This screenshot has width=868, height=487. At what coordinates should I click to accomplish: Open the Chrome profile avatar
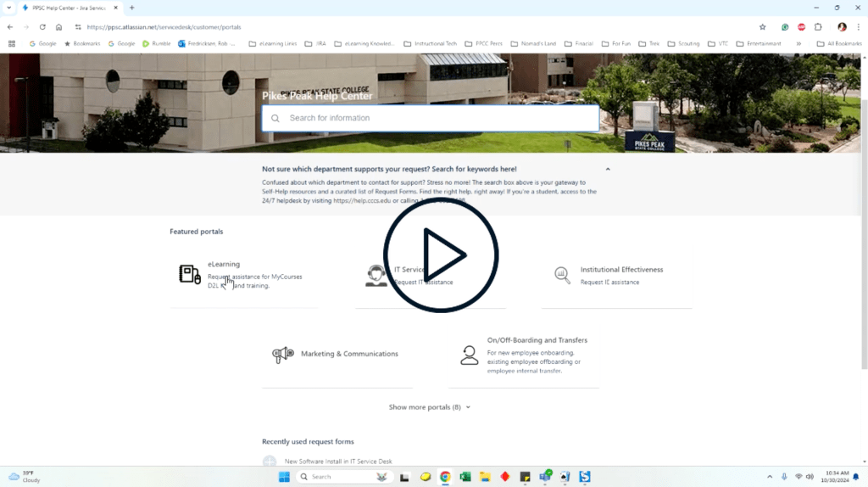842,26
